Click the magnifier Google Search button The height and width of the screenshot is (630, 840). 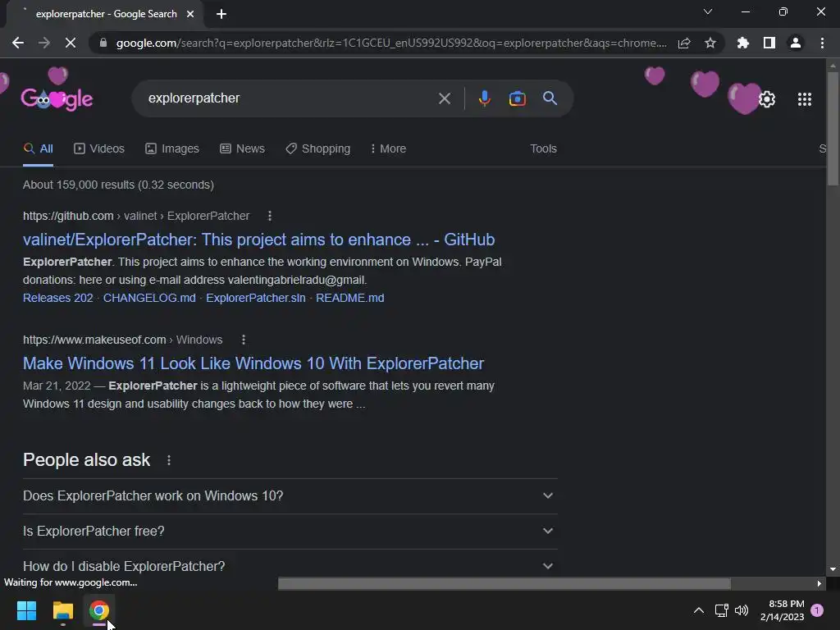pyautogui.click(x=550, y=98)
